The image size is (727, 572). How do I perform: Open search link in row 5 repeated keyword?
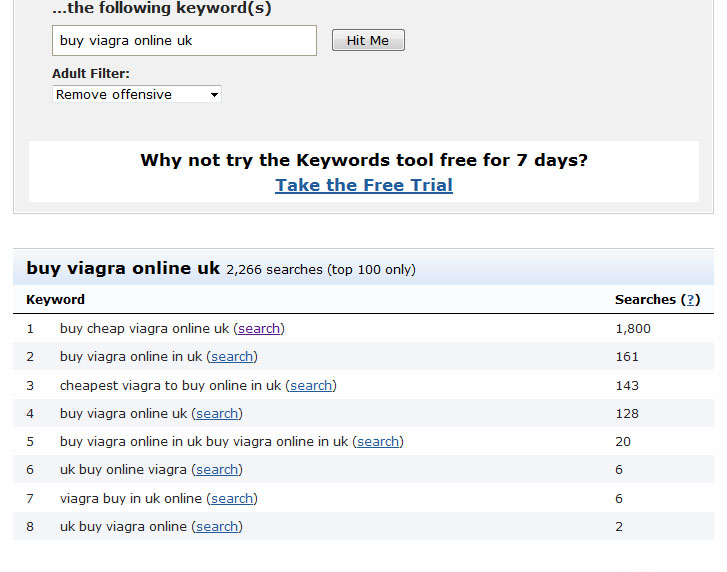tap(378, 442)
